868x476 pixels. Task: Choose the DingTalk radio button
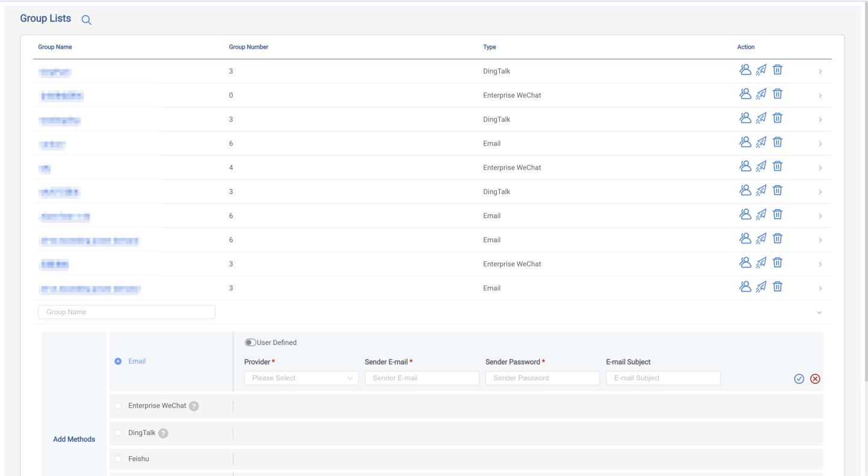[x=118, y=433]
